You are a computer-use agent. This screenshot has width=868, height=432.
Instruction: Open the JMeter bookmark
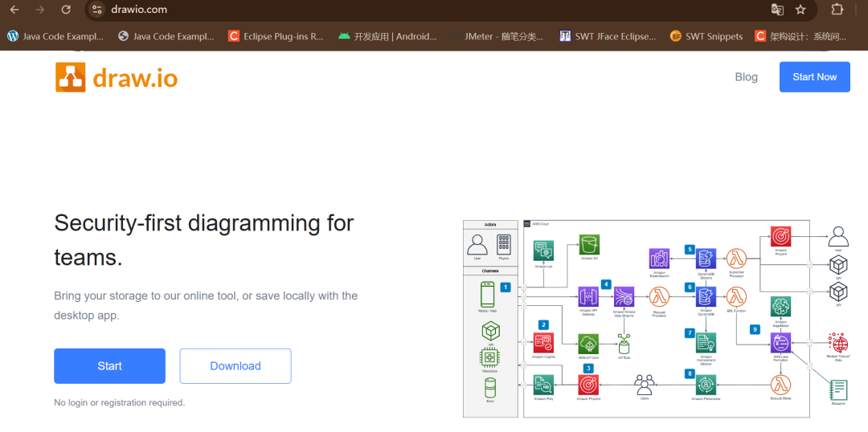[497, 36]
